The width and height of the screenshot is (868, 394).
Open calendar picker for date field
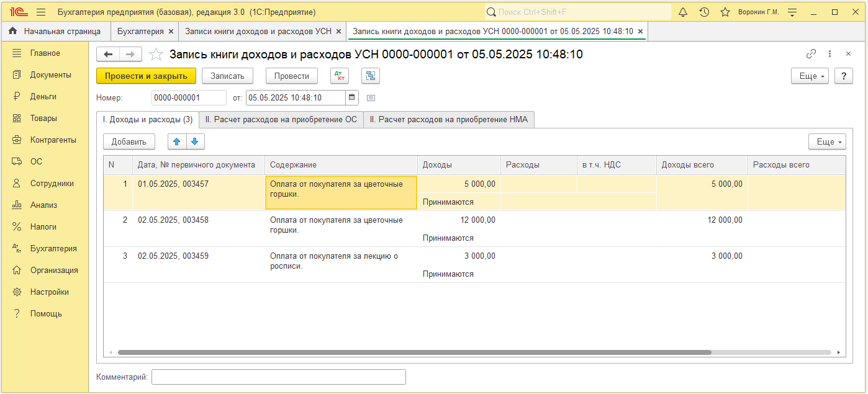coord(352,97)
